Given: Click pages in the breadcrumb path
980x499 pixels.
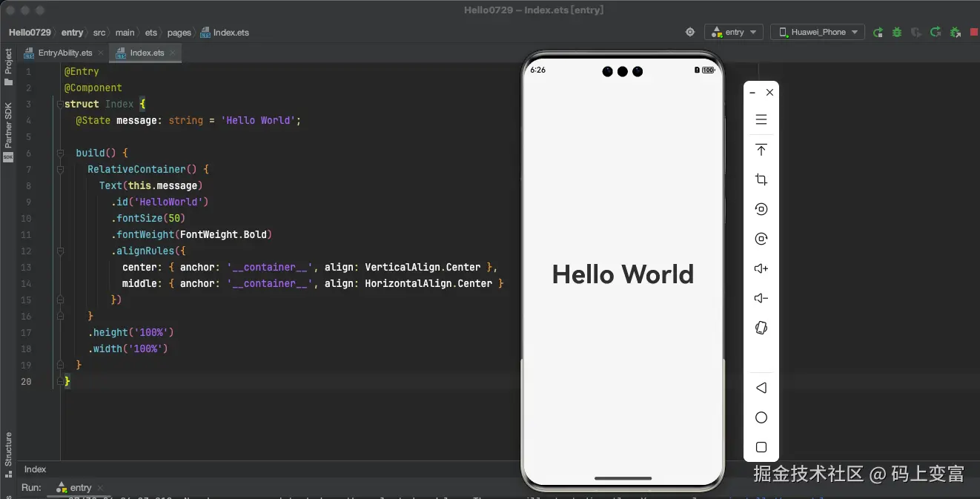Looking at the screenshot, I should 179,32.
